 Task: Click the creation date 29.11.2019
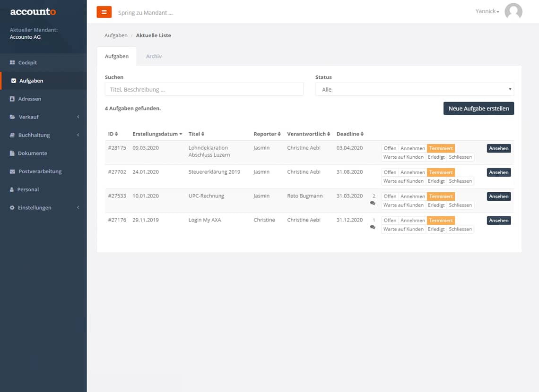click(146, 220)
